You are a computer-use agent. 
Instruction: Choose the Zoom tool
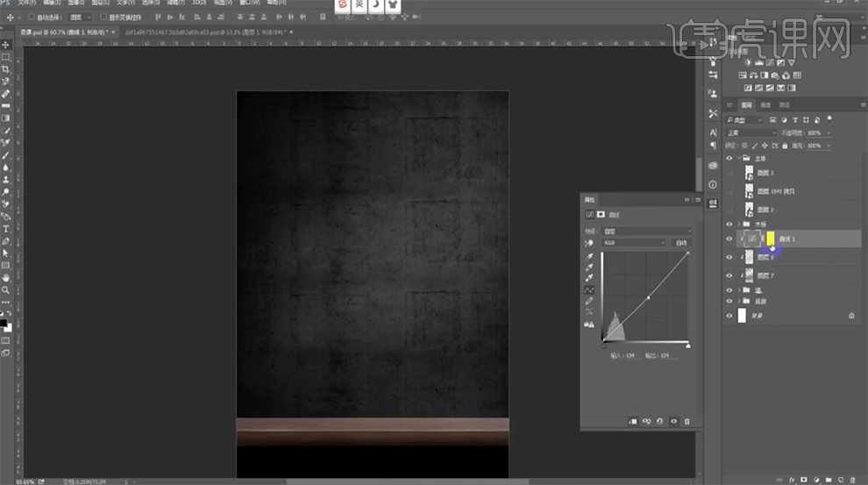point(6,289)
